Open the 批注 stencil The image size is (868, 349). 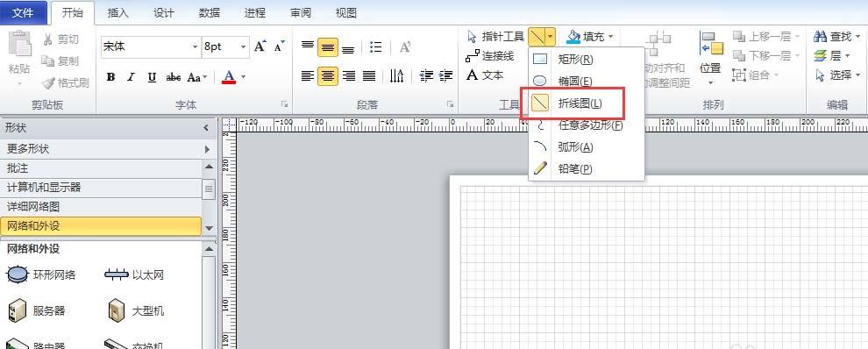click(x=101, y=167)
